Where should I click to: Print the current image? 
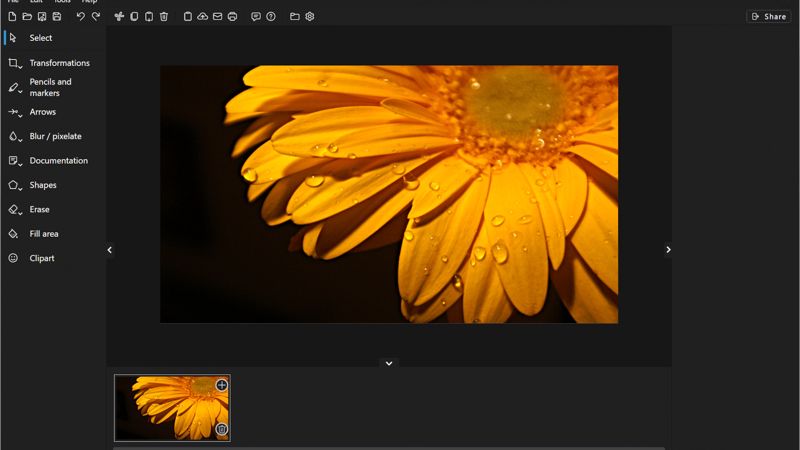(232, 16)
